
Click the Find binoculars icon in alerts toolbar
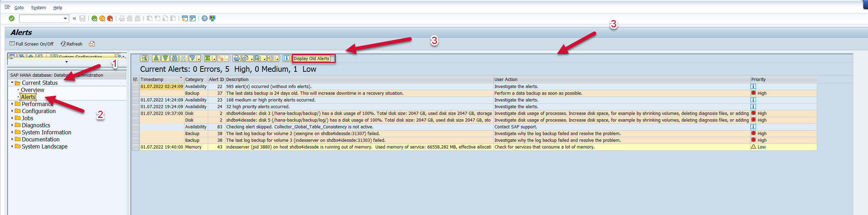(x=174, y=58)
